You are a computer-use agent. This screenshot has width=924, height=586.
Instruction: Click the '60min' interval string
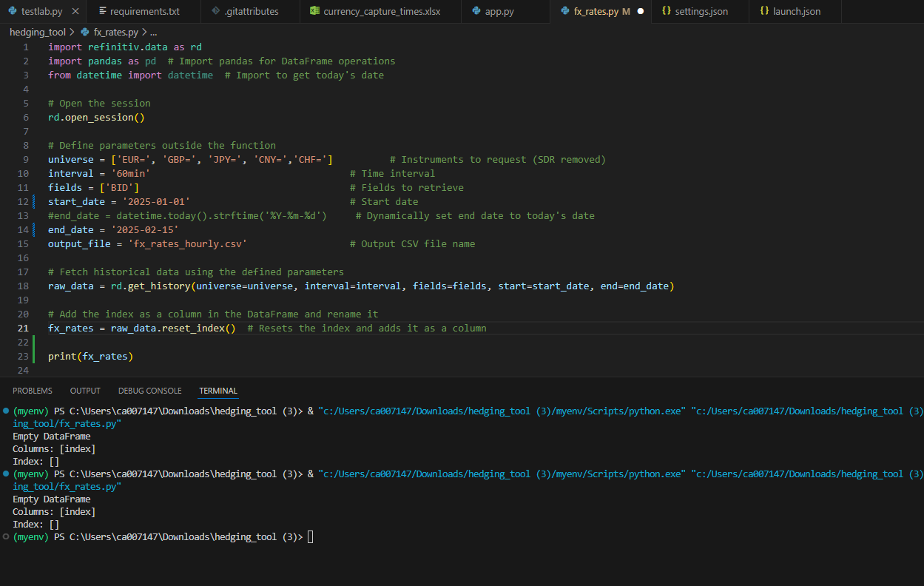130,174
